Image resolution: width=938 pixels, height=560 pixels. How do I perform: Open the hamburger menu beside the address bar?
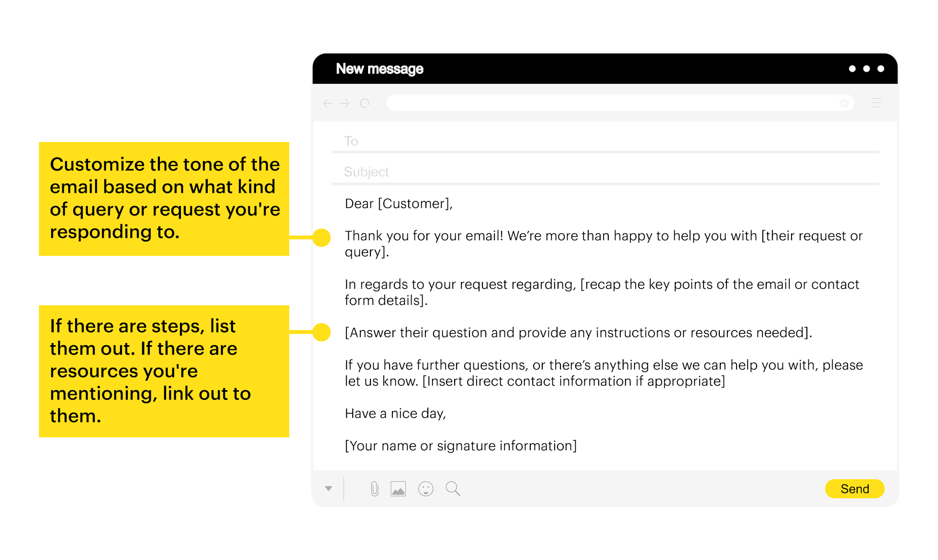tap(876, 102)
